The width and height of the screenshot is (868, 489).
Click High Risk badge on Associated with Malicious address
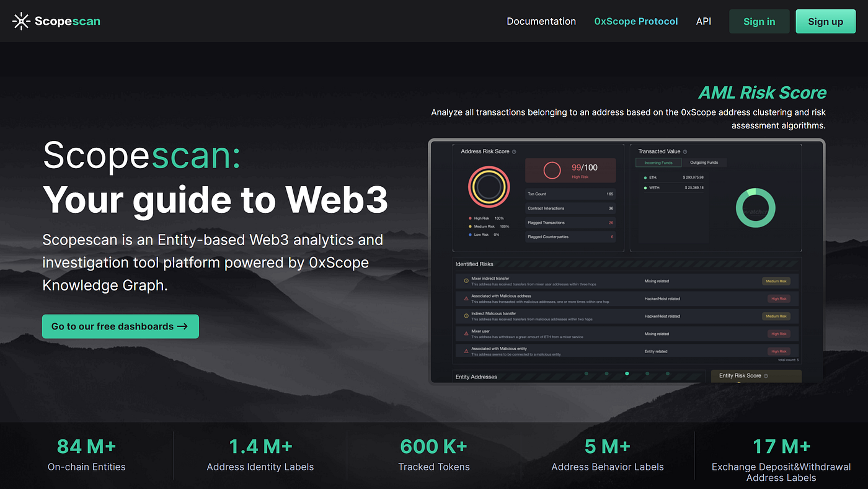pos(779,298)
